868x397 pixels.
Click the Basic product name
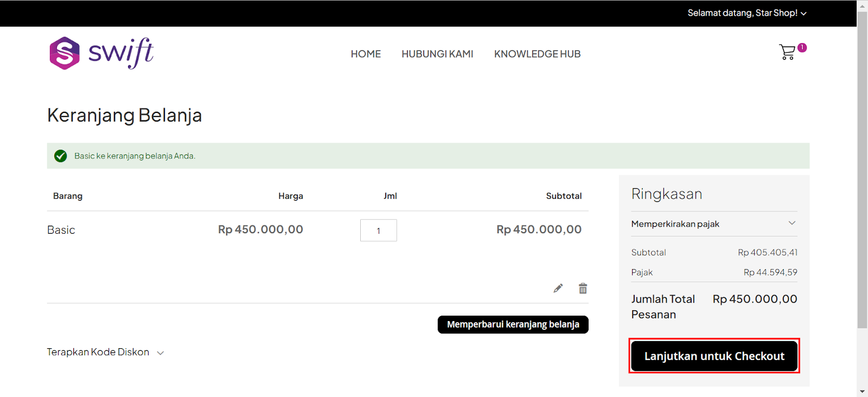(61, 230)
